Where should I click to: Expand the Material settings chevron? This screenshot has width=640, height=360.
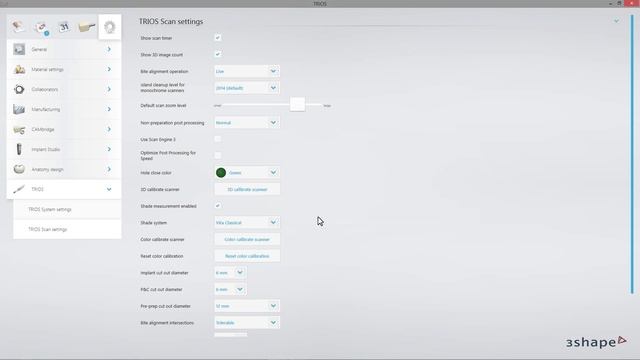coord(109,69)
